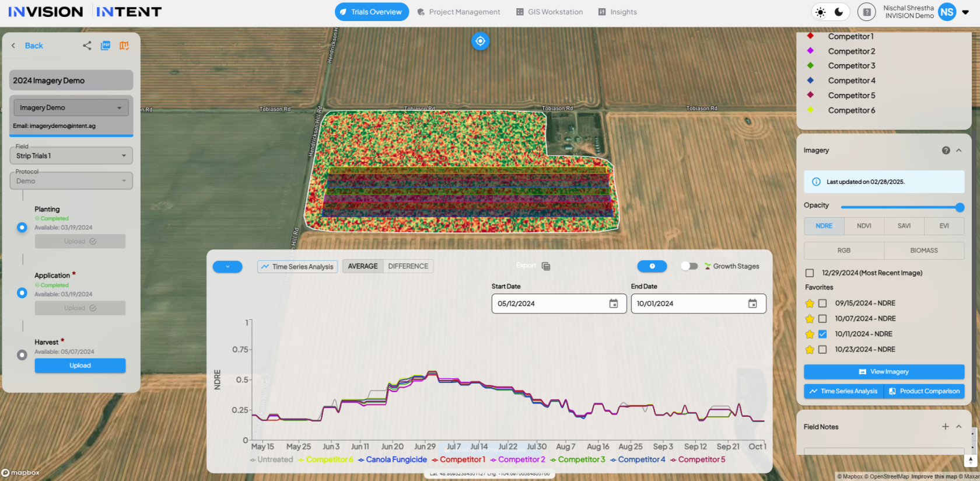The width and height of the screenshot is (980, 481).
Task: Uncheck the 10/11/2024 - NDRE checkbox
Action: coord(822,334)
